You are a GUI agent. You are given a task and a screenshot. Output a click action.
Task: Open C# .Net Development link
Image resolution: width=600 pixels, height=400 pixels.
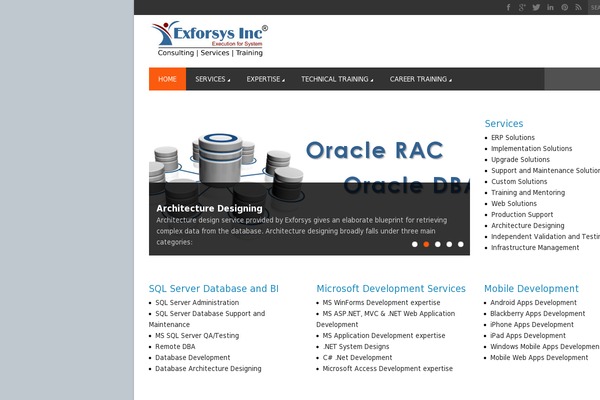pyautogui.click(x=357, y=358)
